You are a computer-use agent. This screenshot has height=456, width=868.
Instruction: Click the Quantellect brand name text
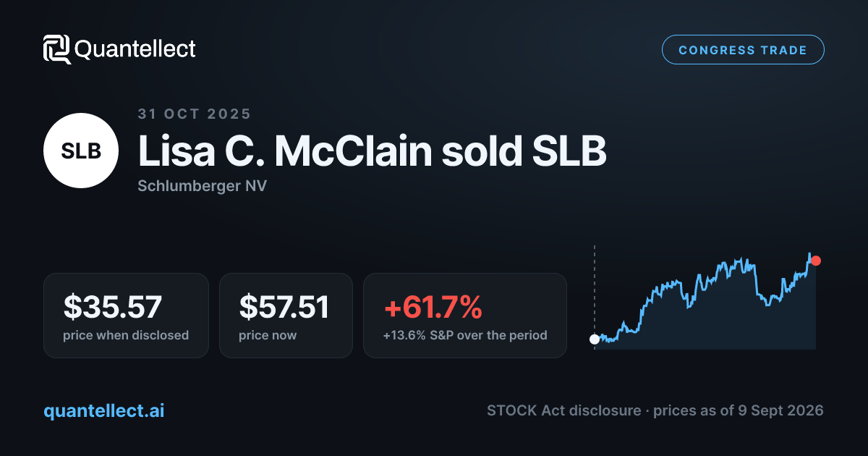tap(135, 49)
